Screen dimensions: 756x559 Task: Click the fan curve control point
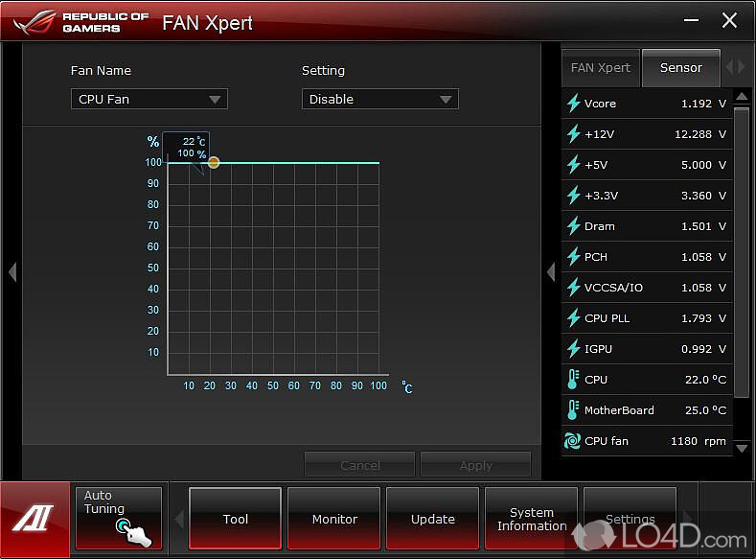(214, 163)
